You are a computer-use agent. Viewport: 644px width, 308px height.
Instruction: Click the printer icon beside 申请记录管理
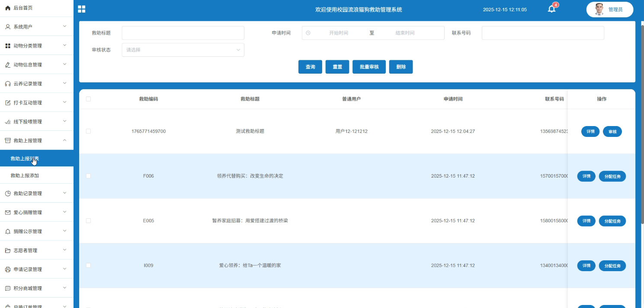pyautogui.click(x=7, y=269)
